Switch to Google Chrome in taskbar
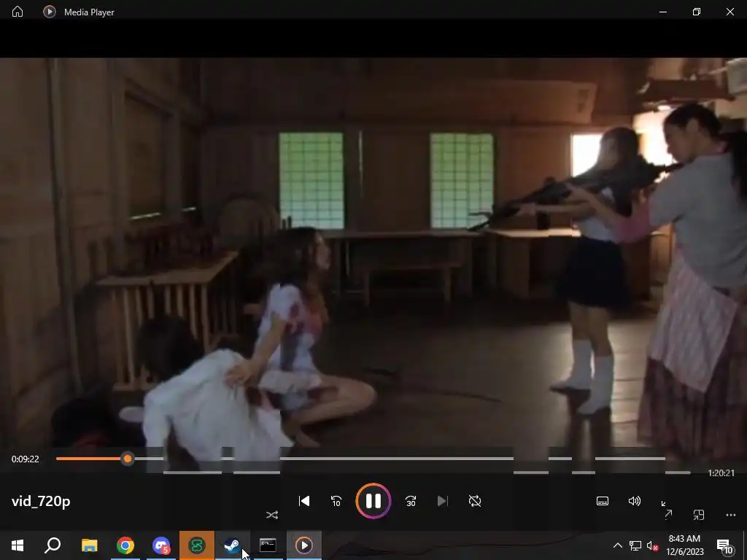 point(125,545)
